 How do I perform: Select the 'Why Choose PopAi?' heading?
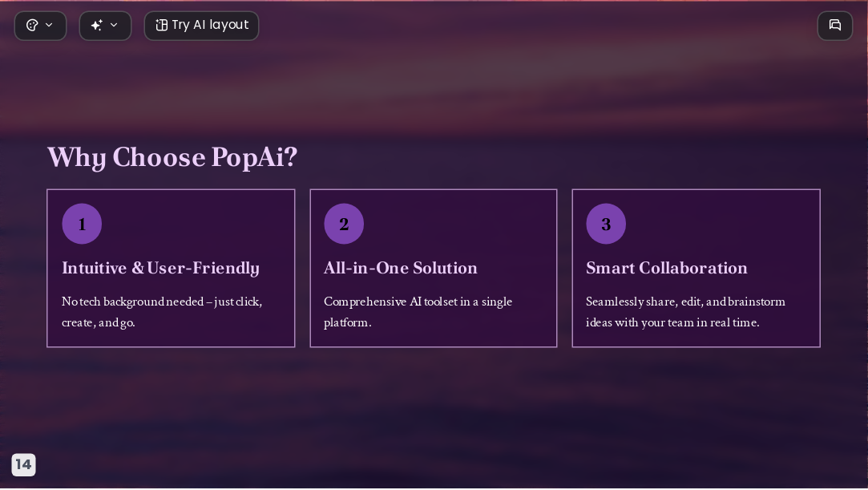pos(172,157)
